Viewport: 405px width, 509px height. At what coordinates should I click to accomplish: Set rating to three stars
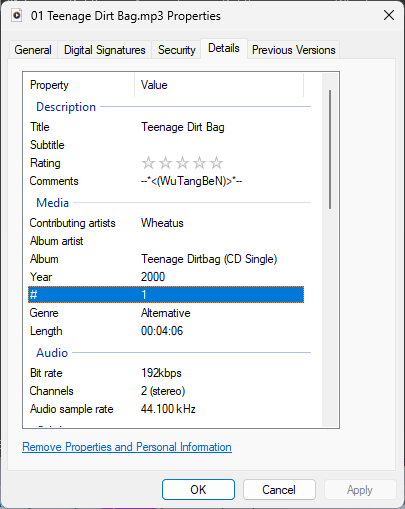pos(182,163)
